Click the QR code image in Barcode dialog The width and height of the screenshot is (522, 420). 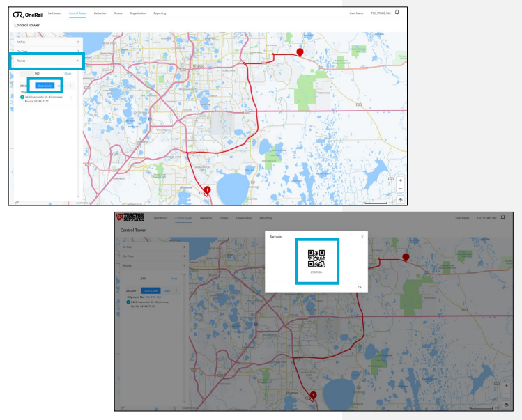pyautogui.click(x=316, y=258)
